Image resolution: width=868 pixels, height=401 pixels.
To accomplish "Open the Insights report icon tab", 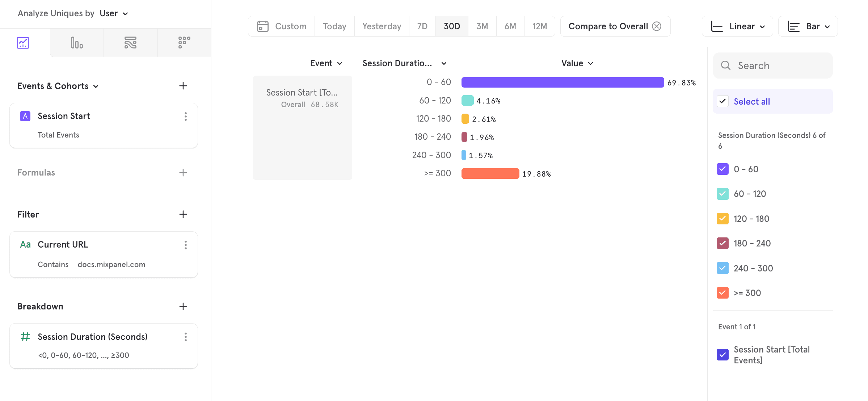I will tap(23, 43).
